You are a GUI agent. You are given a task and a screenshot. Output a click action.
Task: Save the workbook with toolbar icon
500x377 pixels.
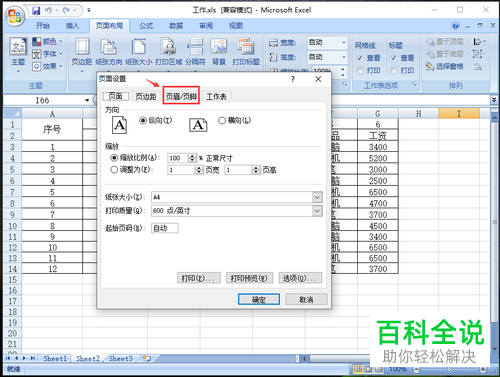[36, 11]
